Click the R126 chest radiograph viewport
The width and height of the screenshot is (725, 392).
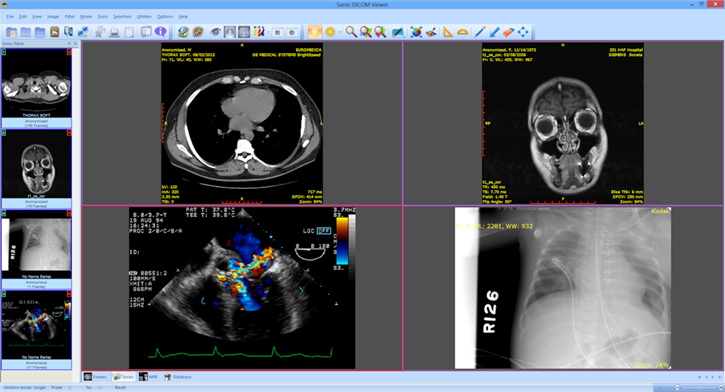tap(563, 288)
